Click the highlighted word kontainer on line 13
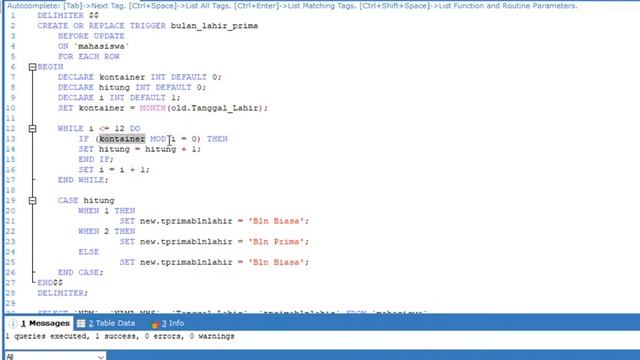640x360 pixels. click(122, 139)
